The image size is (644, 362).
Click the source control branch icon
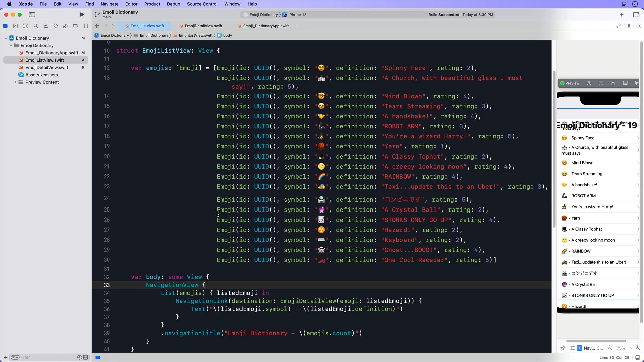point(97,15)
